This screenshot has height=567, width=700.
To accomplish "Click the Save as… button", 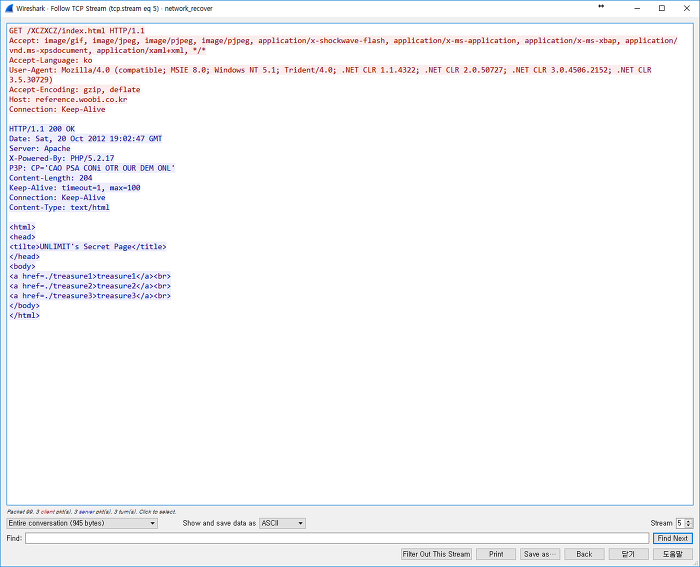I will point(539,554).
